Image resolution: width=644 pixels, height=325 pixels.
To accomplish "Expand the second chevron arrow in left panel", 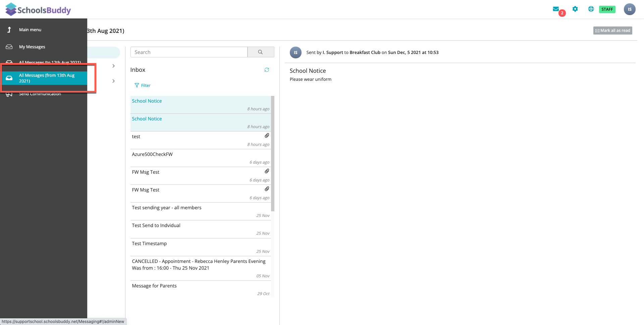I will pyautogui.click(x=113, y=81).
